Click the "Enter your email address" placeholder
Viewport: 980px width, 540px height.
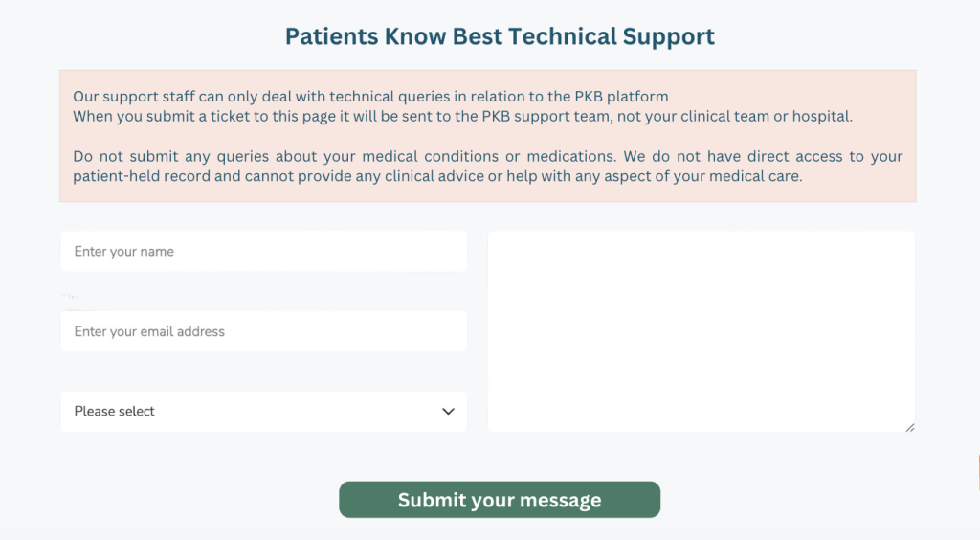coord(149,332)
